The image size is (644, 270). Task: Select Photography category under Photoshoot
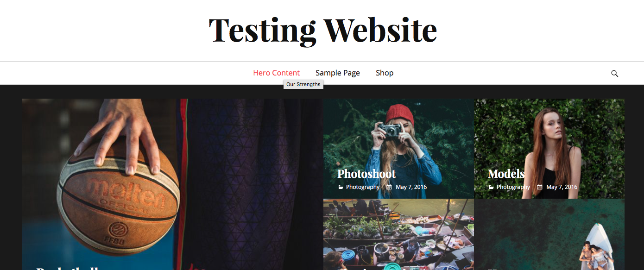tap(363, 187)
